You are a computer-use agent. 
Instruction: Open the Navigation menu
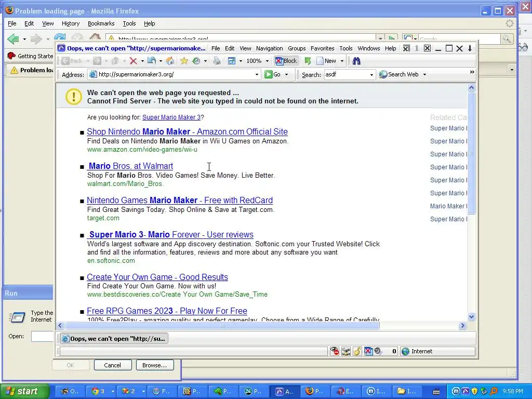click(x=270, y=48)
